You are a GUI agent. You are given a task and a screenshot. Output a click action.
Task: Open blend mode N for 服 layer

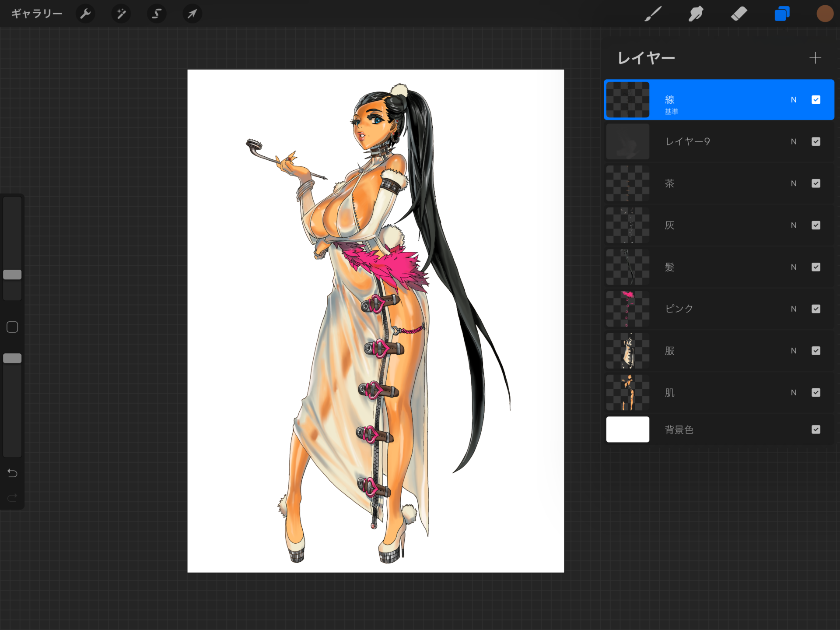(794, 351)
